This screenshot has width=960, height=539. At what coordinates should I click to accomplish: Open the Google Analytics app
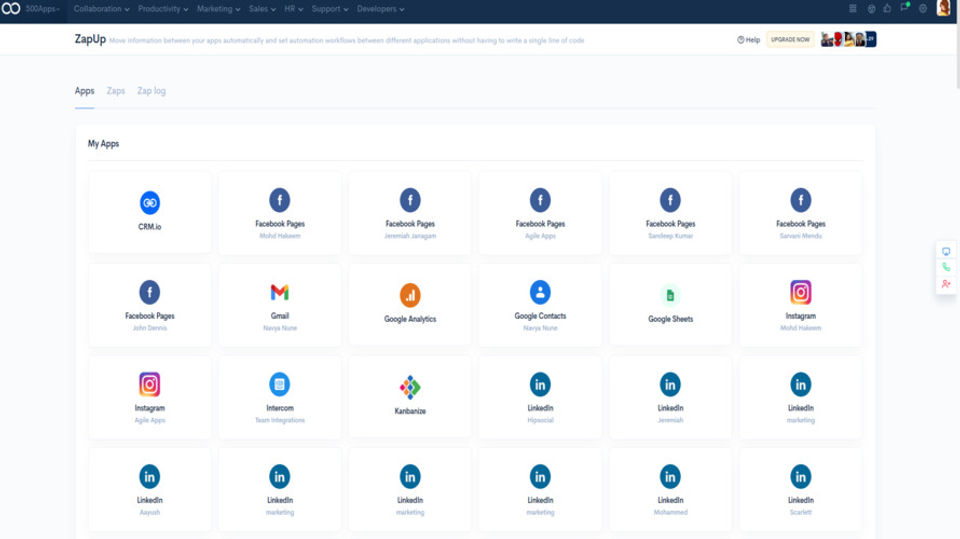coord(410,305)
